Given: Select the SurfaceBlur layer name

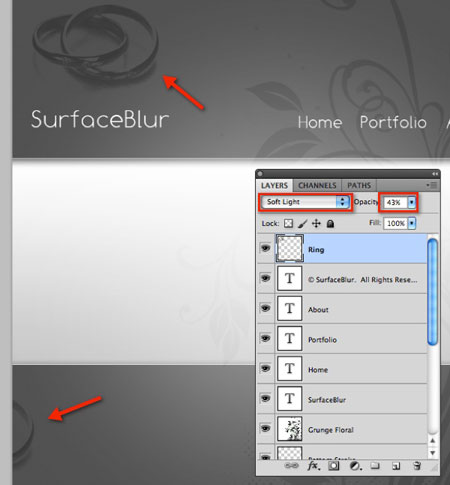Looking at the screenshot, I should pos(327,400).
